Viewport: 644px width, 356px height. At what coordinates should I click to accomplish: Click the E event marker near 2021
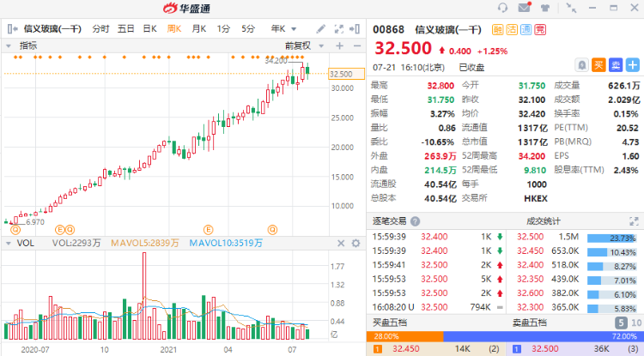[208, 230]
